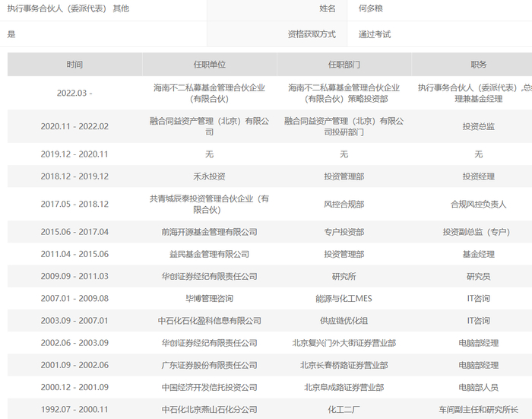Select date cell 2015.06 - 2017.04

(74, 232)
